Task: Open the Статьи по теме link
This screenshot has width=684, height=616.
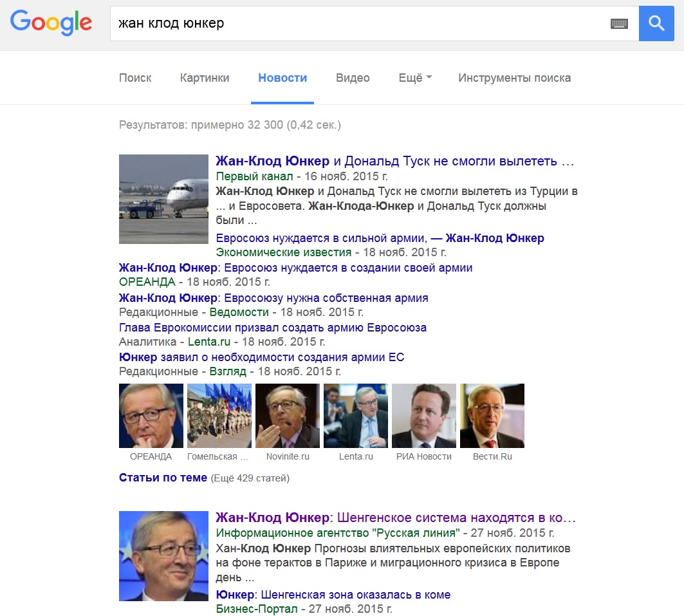Action: (x=163, y=478)
